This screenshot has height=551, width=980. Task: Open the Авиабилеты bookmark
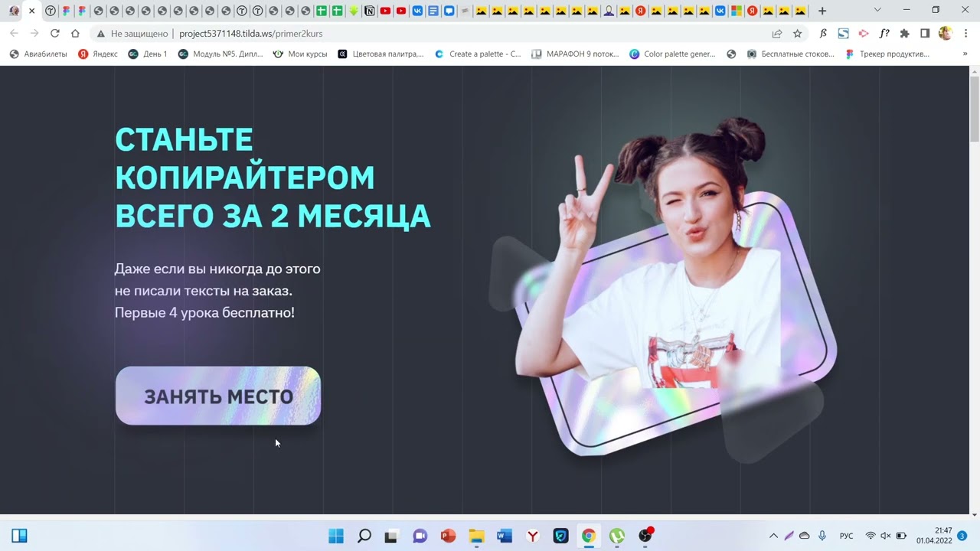tap(38, 54)
